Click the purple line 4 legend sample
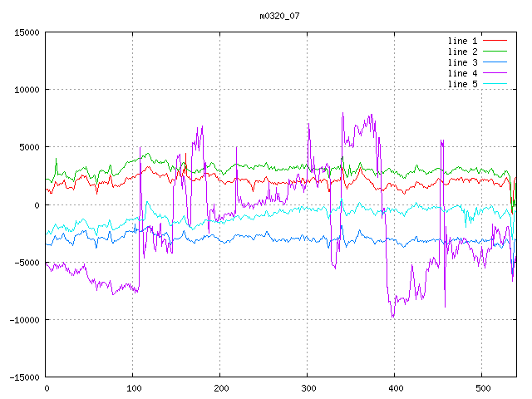The width and height of the screenshot is (532, 399). coord(495,73)
